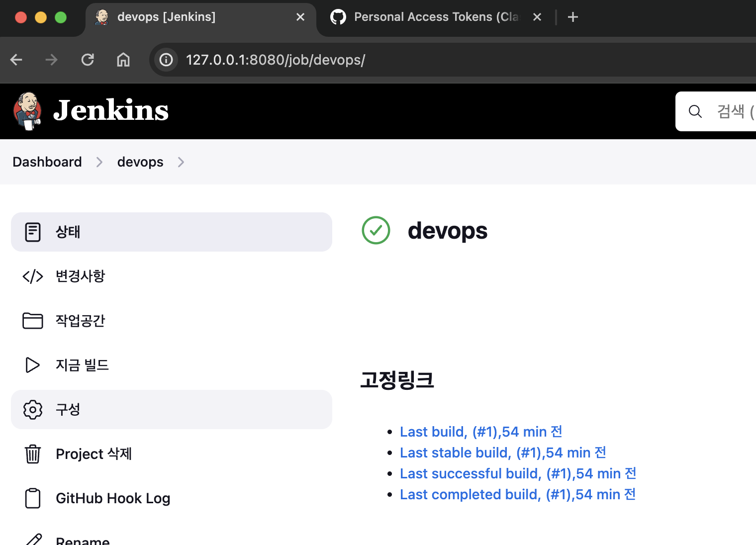Click the green maximize window button

click(61, 17)
